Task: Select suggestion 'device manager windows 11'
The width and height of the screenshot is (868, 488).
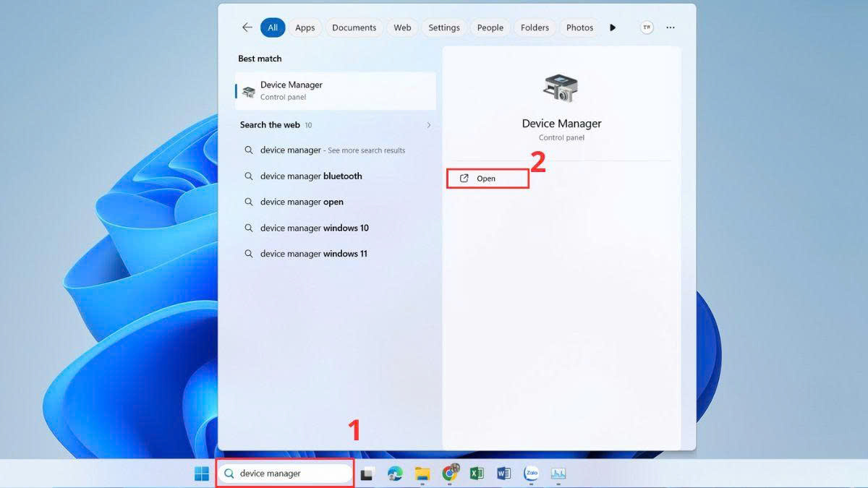Action: [x=336, y=254]
